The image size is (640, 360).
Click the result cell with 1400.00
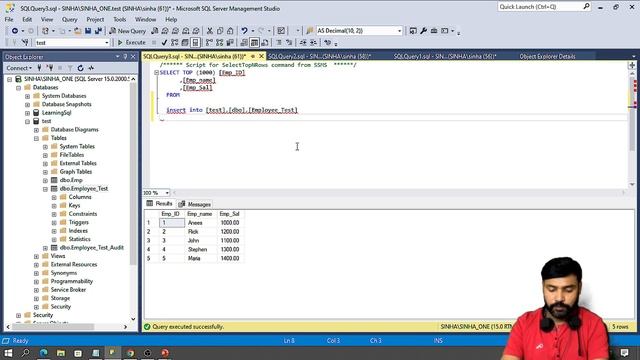pos(231,258)
